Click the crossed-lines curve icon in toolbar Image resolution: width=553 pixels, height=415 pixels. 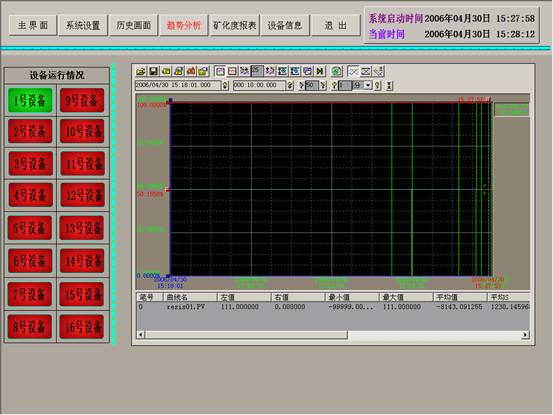point(353,71)
